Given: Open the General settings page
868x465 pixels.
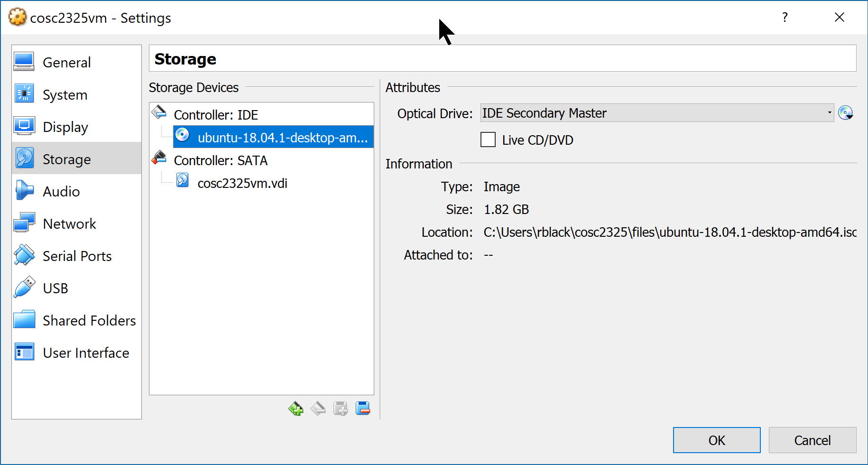Looking at the screenshot, I should click(x=76, y=62).
